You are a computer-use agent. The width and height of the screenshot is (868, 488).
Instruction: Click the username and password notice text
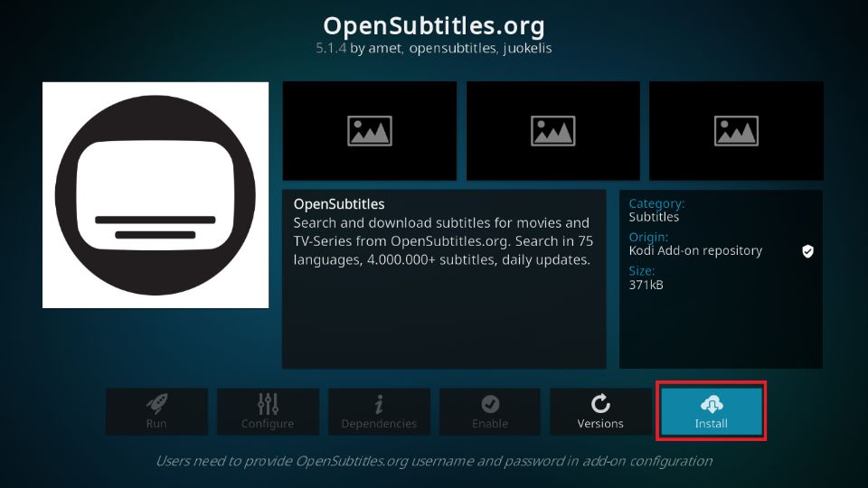[x=434, y=461]
